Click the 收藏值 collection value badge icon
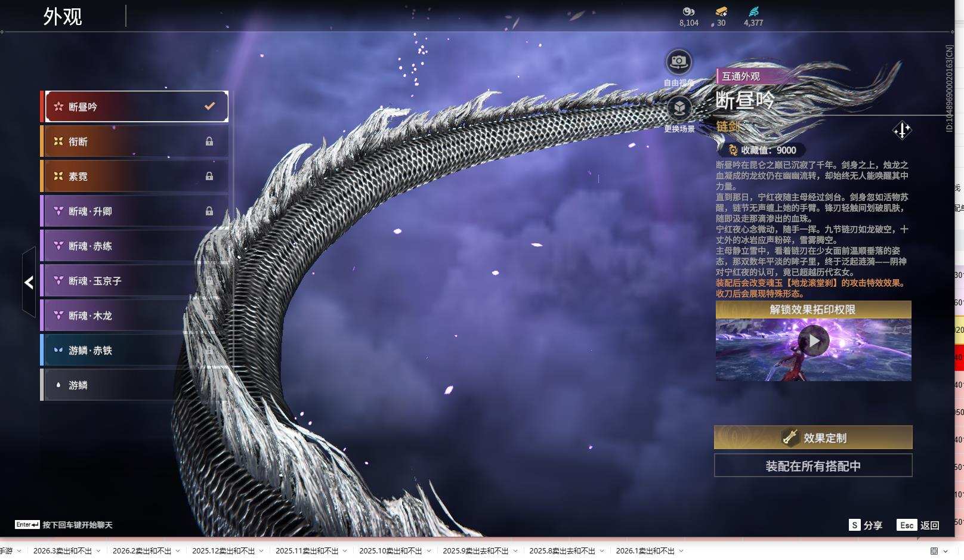Screen dimensions: 964x560 point(733,150)
